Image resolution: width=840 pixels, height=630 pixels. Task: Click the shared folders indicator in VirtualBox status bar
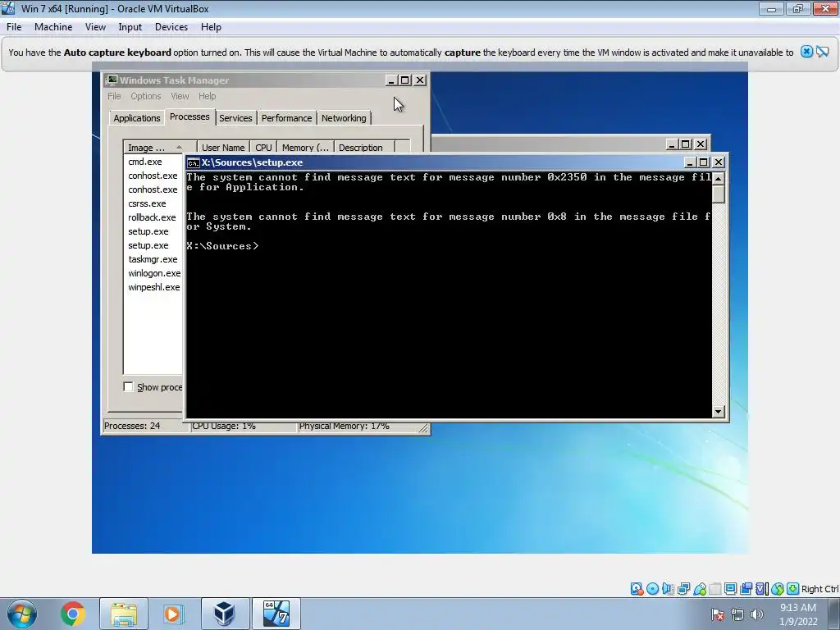tap(715, 589)
